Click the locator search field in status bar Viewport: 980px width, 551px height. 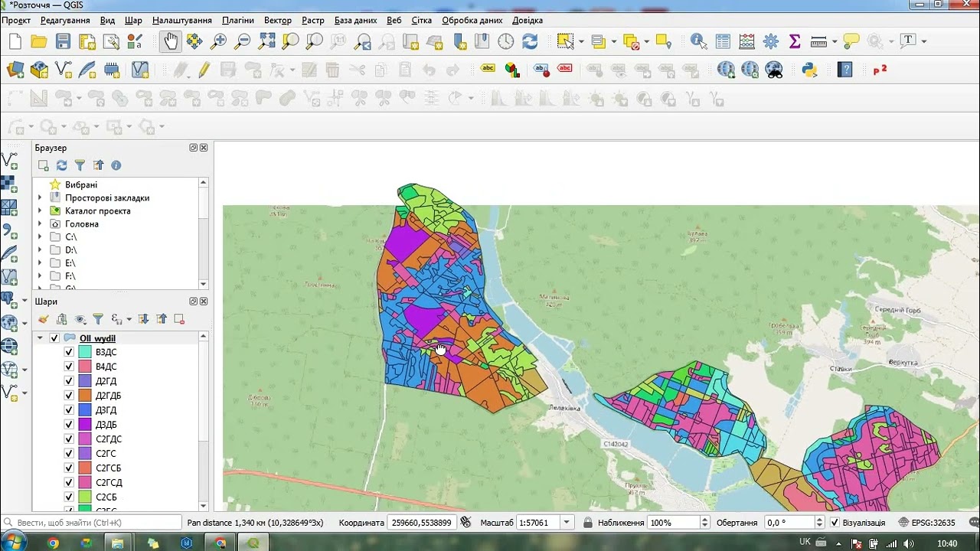tap(92, 523)
